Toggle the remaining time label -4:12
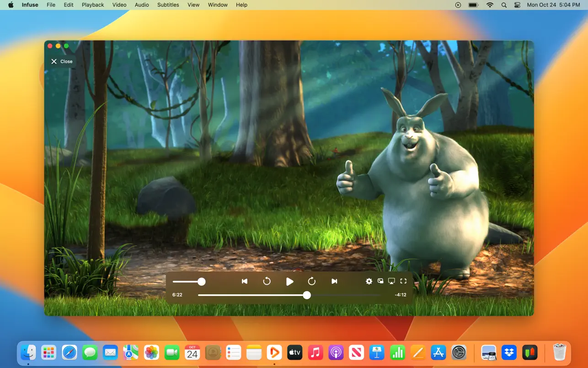The height and width of the screenshot is (368, 588). pos(401,295)
